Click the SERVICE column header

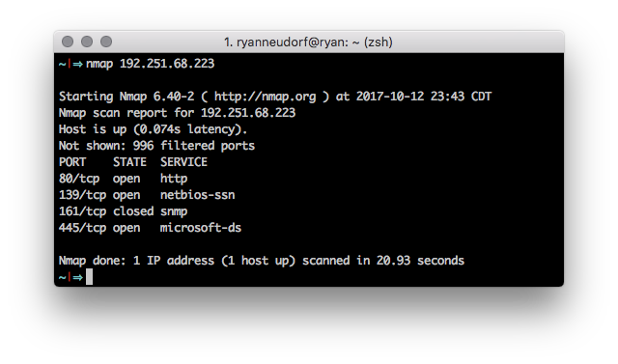pos(183,162)
